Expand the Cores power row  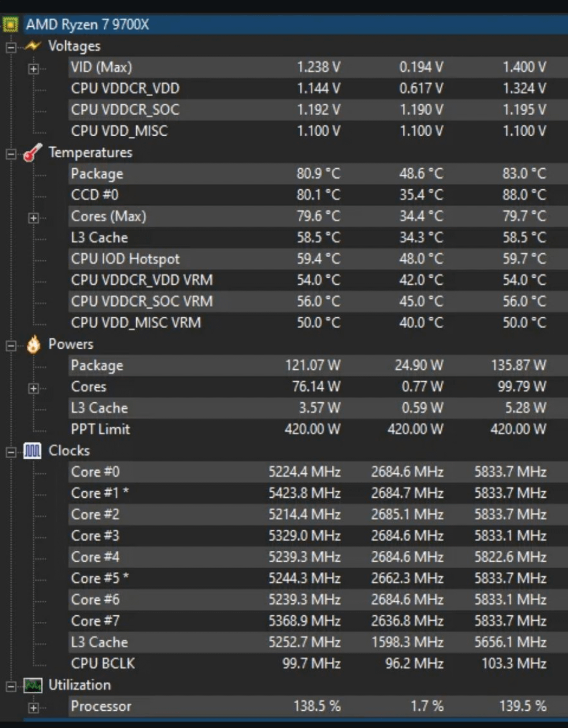tap(33, 388)
